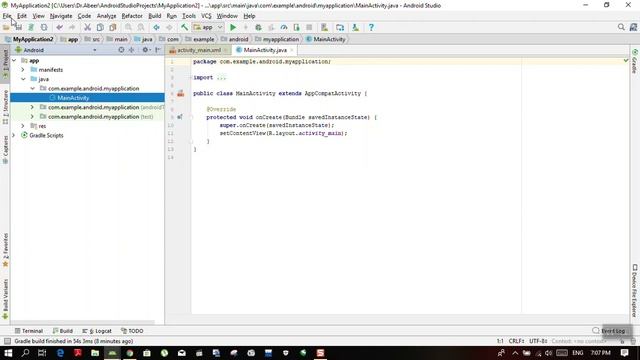Click the Undo arrow icon

60,27
